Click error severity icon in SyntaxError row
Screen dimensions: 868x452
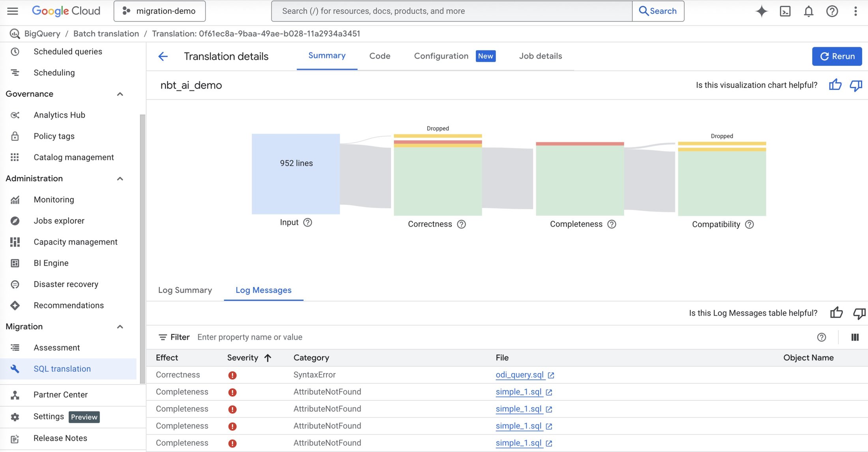tap(232, 375)
